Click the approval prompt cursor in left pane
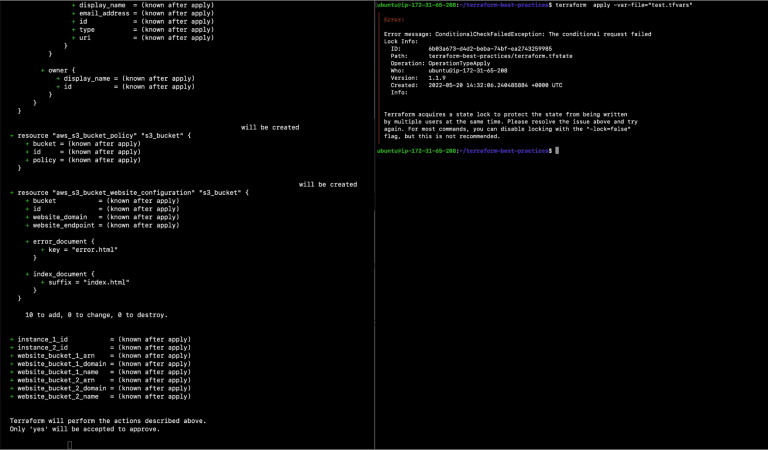768x450 pixels. [x=69, y=444]
